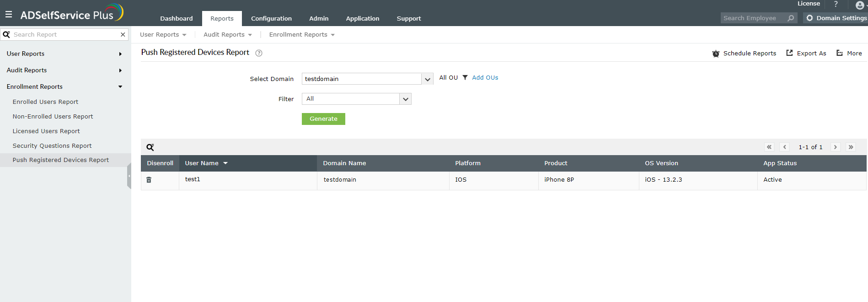Click the next page arrow
This screenshot has height=302, width=868.
coord(836,147)
